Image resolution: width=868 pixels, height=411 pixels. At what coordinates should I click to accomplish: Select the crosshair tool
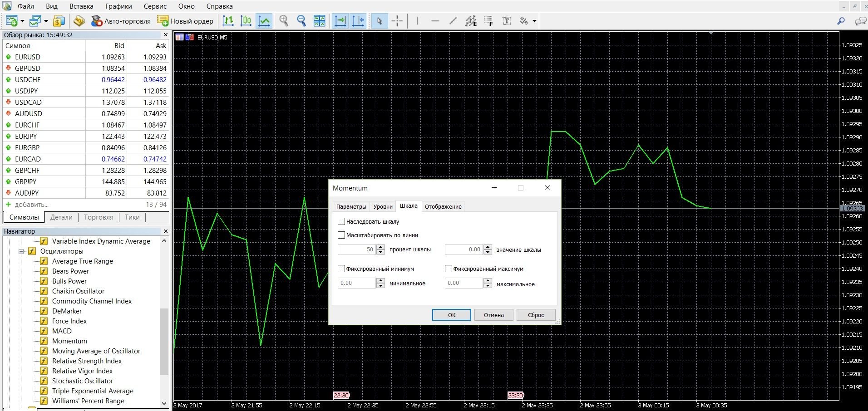[x=397, y=21]
